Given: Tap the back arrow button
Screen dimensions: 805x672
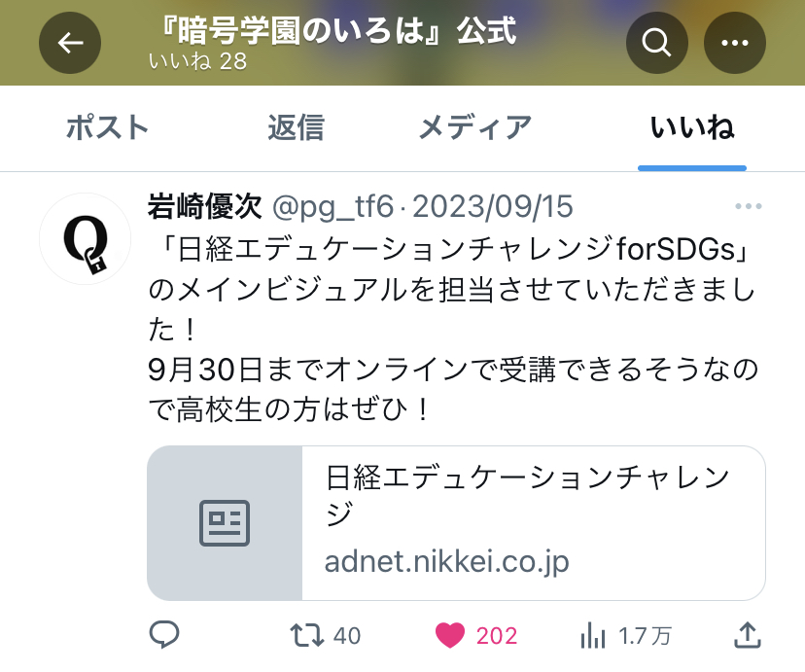Looking at the screenshot, I should [70, 43].
